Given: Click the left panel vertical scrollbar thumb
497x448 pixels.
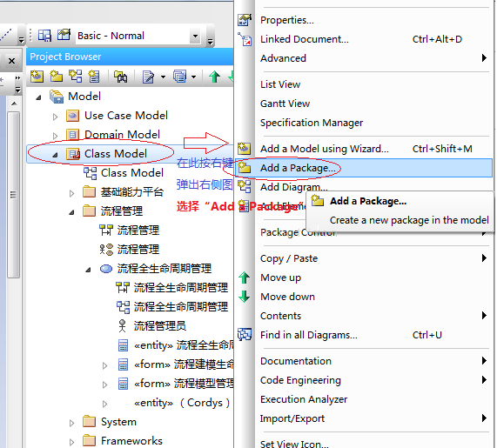Looking at the screenshot, I should pos(13,194).
